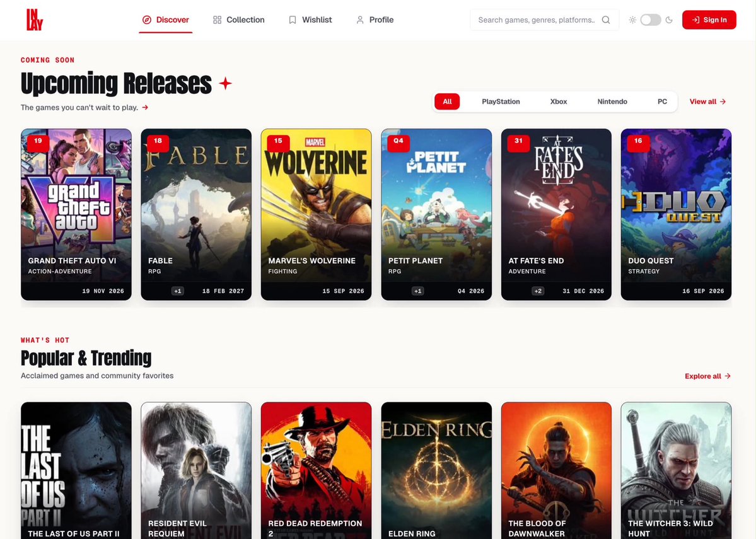Open The Last of Us Part II card

tap(76, 470)
